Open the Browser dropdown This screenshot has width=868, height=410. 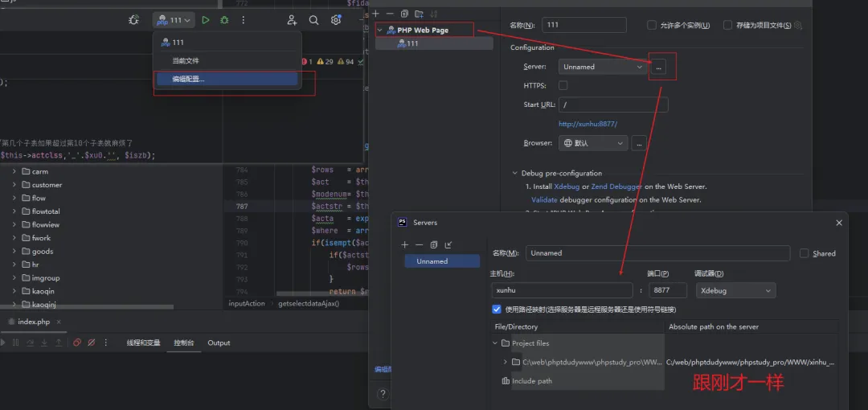(593, 143)
